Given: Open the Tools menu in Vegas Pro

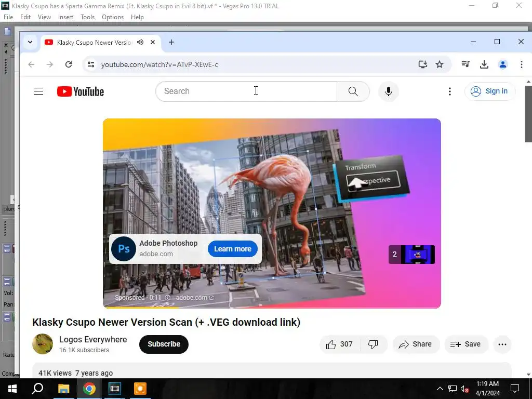Looking at the screenshot, I should [87, 17].
